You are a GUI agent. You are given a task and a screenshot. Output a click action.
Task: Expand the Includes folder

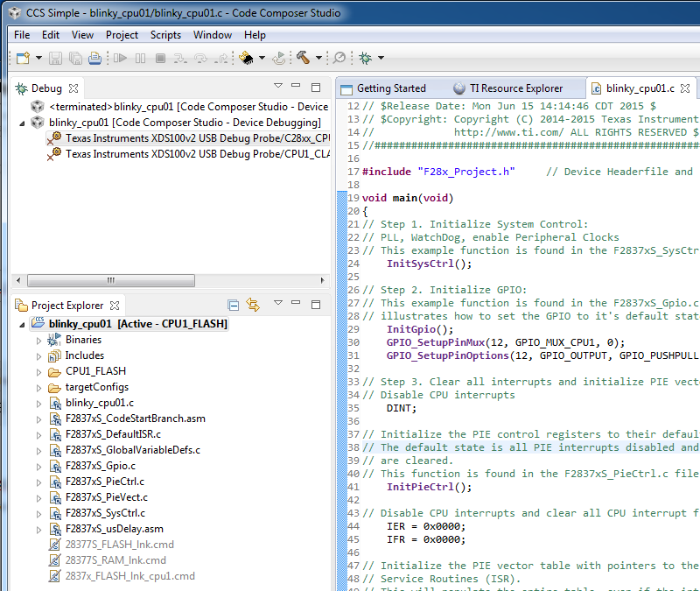coord(38,356)
